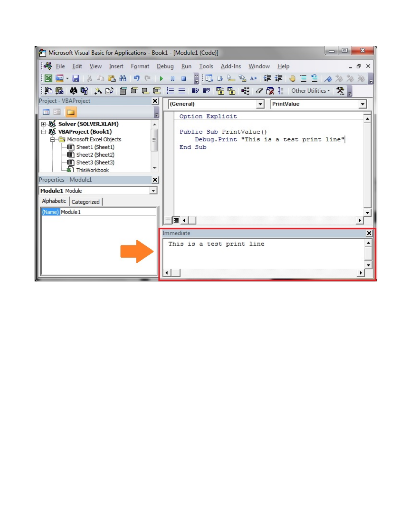The width and height of the screenshot is (411, 532).
Task: Click the Complete Word icon
Action: pos(254,79)
